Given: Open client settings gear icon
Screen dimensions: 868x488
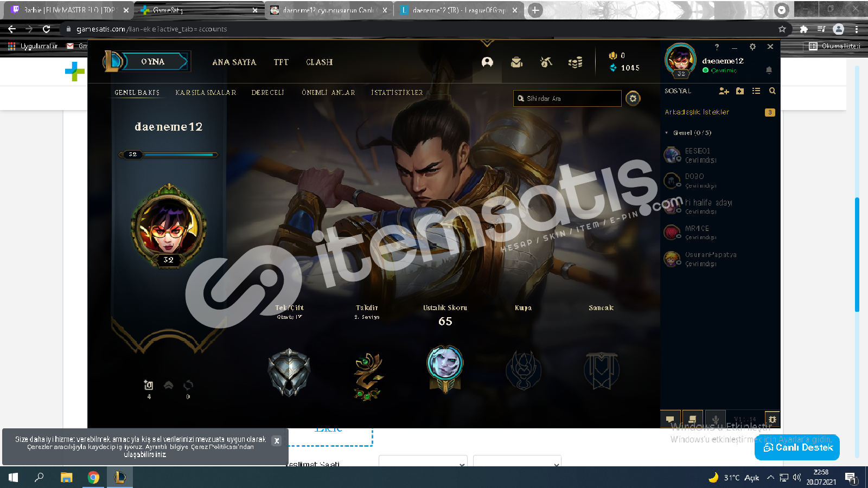Looking at the screenshot, I should pos(752,47).
